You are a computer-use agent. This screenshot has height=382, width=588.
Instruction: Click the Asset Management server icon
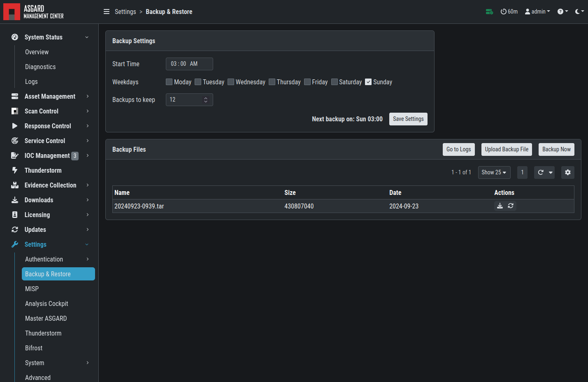pyautogui.click(x=15, y=96)
